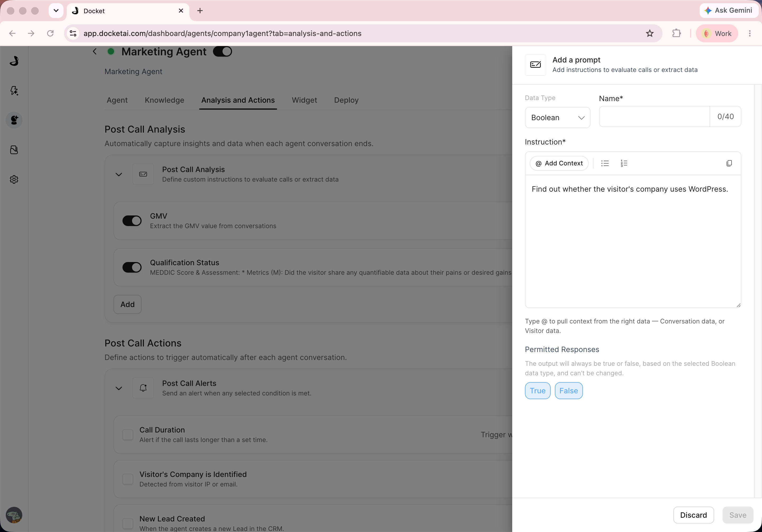Image resolution: width=762 pixels, height=532 pixels.
Task: Open a new browser tab
Action: pyautogui.click(x=200, y=11)
